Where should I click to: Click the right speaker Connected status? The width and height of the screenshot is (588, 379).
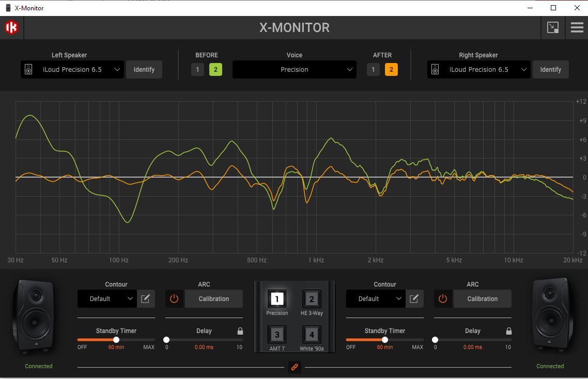(x=550, y=366)
